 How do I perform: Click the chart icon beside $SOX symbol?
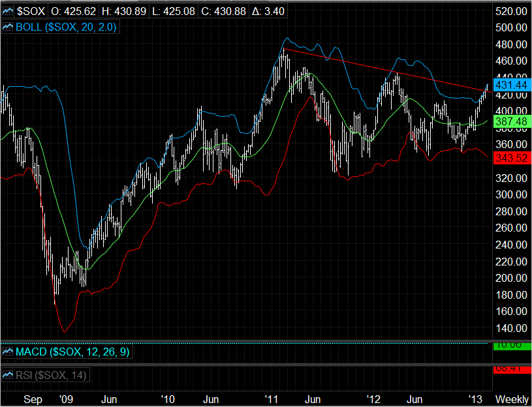(8, 11)
